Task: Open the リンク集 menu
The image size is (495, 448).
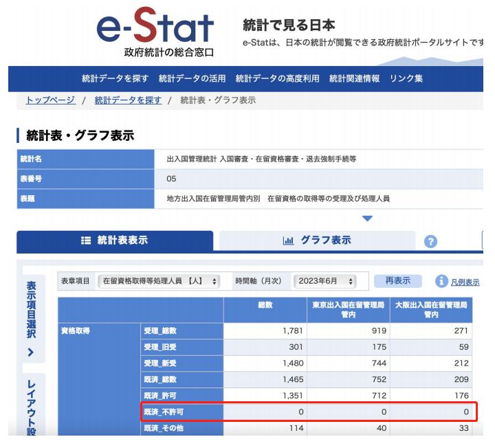Action: coord(406,78)
